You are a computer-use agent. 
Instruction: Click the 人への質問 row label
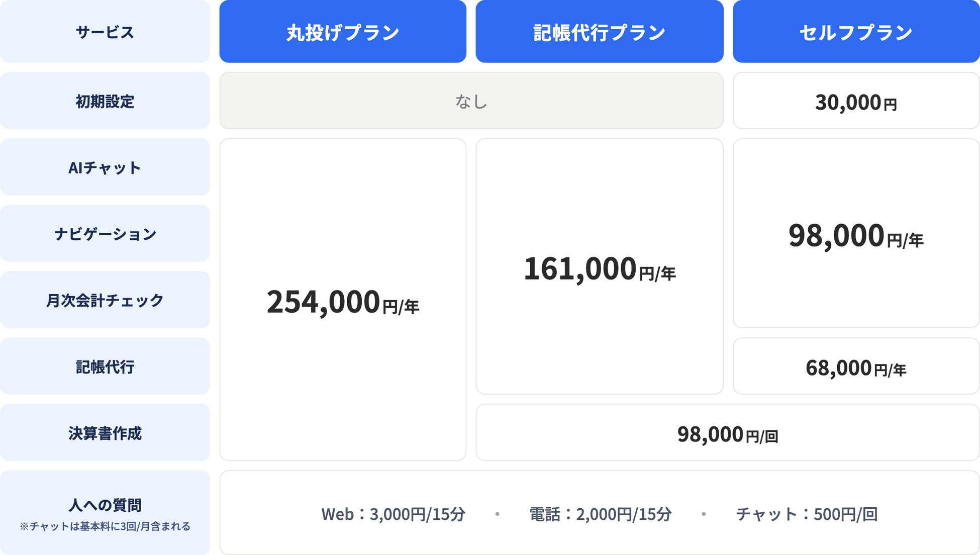105,513
